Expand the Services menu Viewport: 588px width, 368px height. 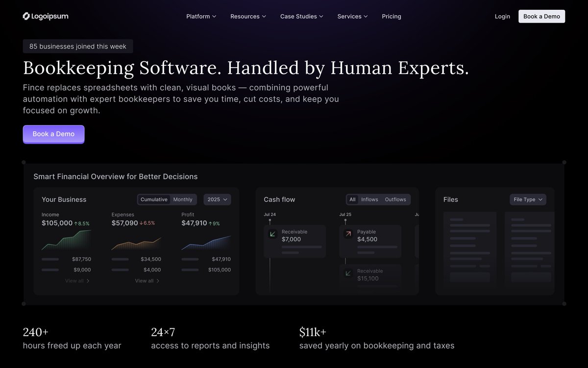pyautogui.click(x=352, y=16)
